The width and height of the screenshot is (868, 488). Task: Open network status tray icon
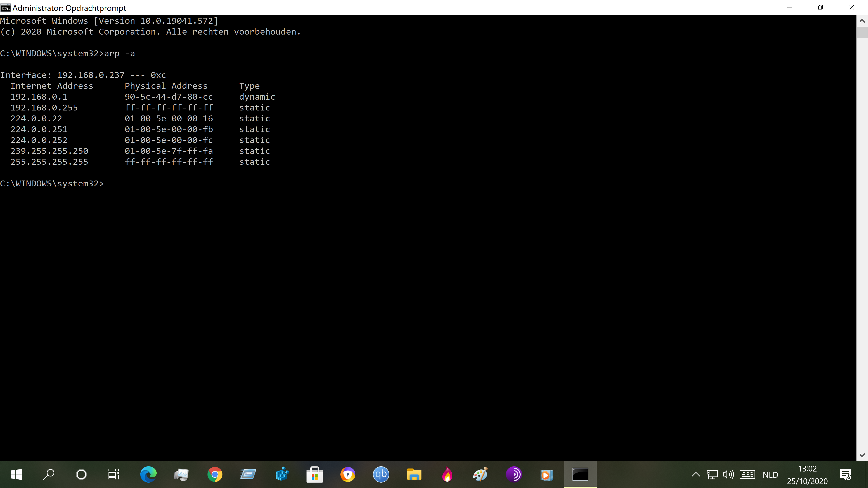(x=712, y=474)
